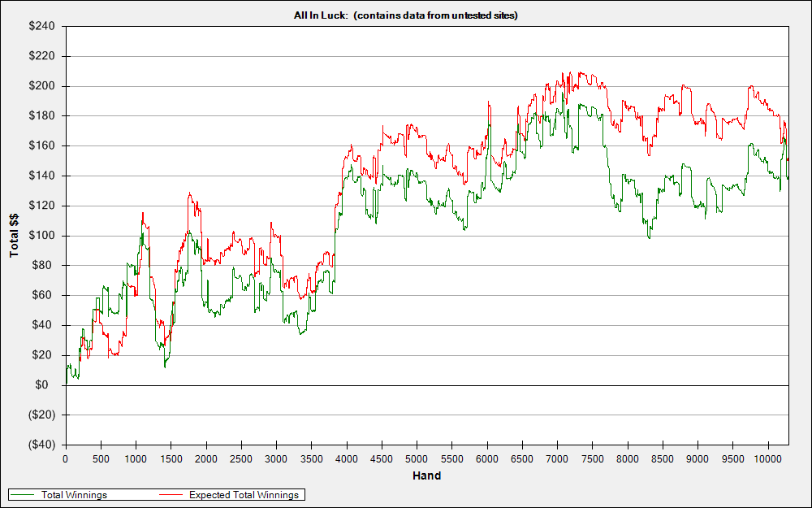This screenshot has width=812, height=508.
Task: Click the $200 y-axis label
Action: coord(42,86)
